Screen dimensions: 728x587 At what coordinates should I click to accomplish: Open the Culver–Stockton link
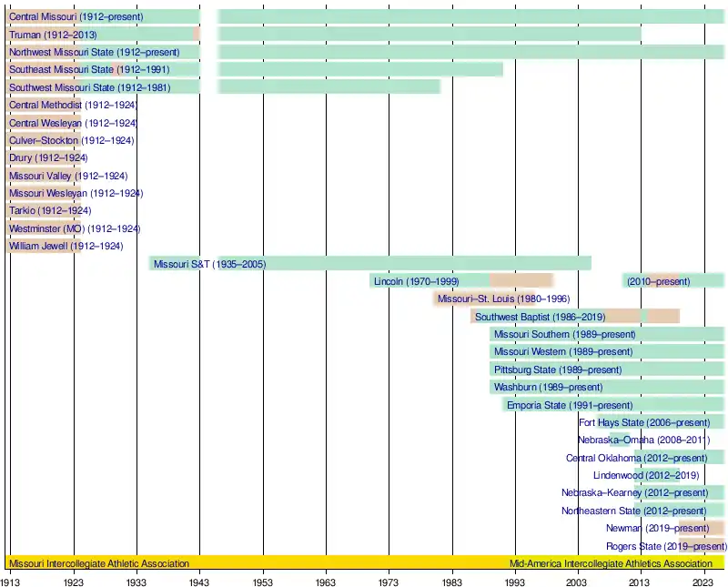click(x=45, y=141)
